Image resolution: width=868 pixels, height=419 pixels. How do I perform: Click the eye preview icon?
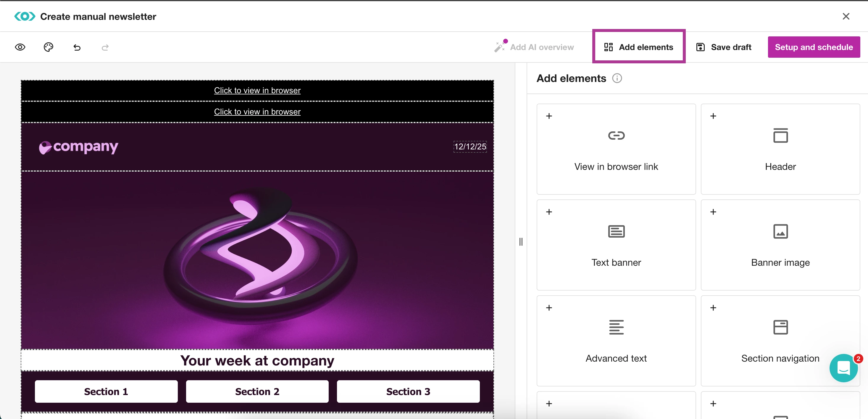pos(20,47)
